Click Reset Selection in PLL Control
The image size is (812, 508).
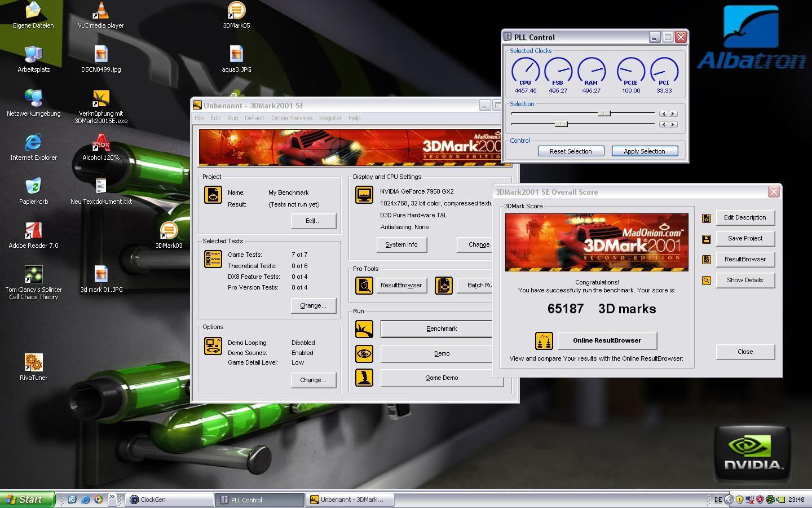point(571,151)
